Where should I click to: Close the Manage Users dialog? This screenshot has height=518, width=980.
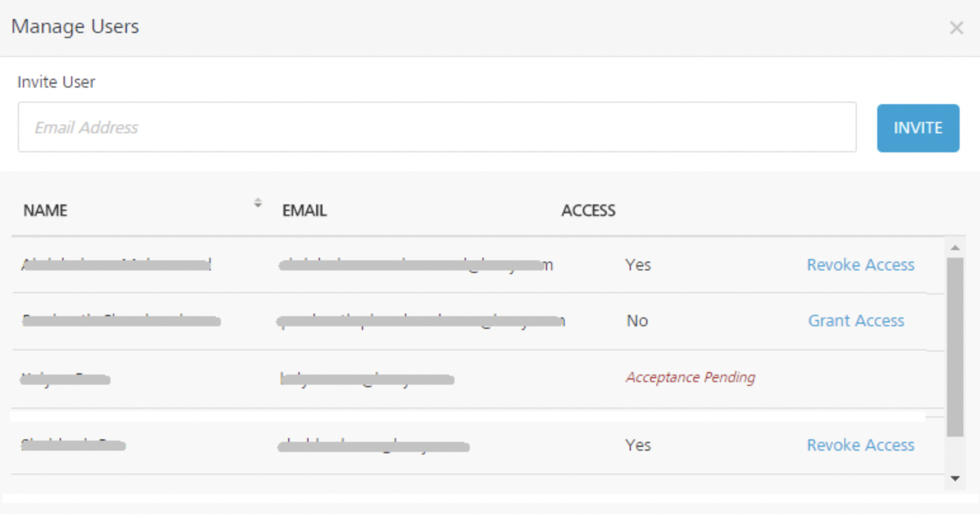[956, 28]
